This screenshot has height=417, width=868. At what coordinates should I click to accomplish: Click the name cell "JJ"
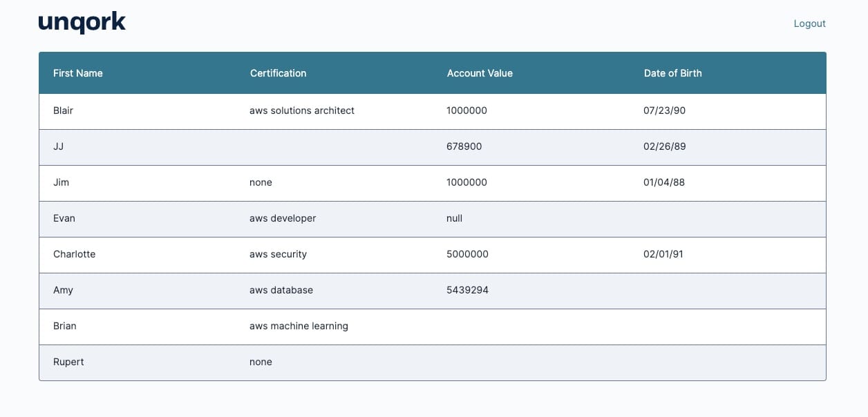coord(58,146)
